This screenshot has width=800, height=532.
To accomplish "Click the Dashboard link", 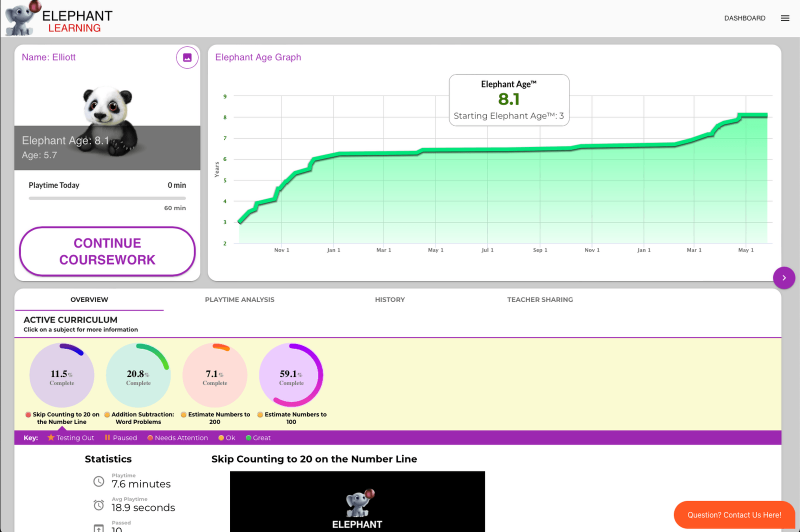I will (744, 18).
